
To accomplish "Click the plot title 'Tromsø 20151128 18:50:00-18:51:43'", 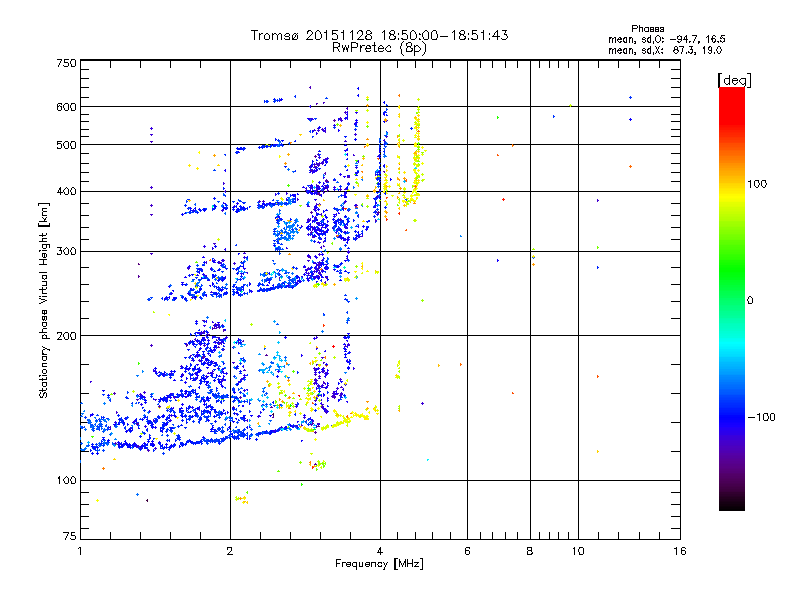I will tap(379, 35).
